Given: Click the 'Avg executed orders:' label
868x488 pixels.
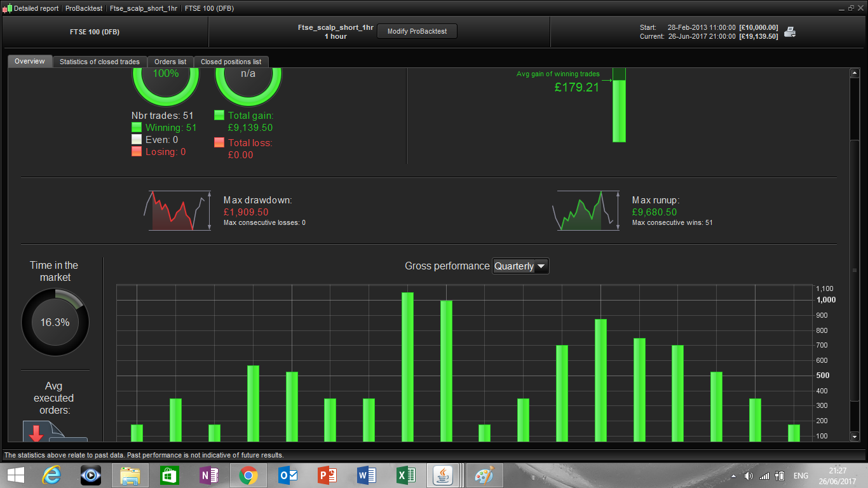Looking at the screenshot, I should click(54, 398).
